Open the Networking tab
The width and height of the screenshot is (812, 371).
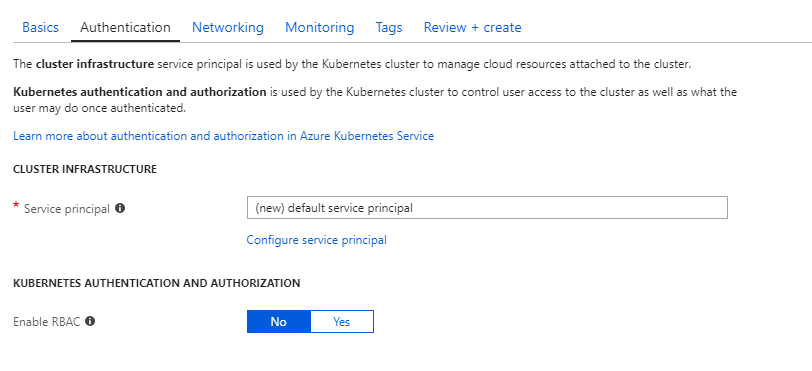[x=228, y=27]
